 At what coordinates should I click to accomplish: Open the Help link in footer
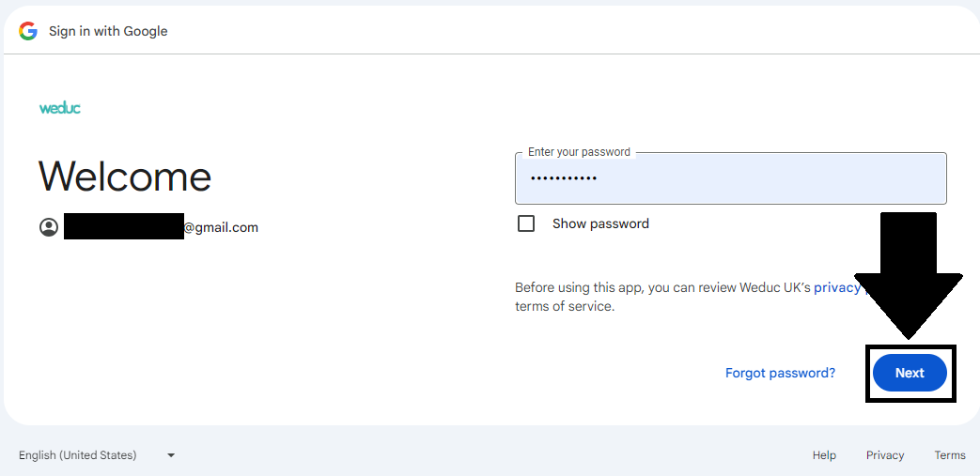point(824,455)
